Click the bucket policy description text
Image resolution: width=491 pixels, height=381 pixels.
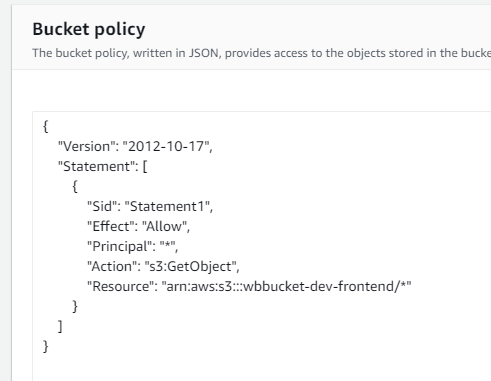click(x=261, y=53)
